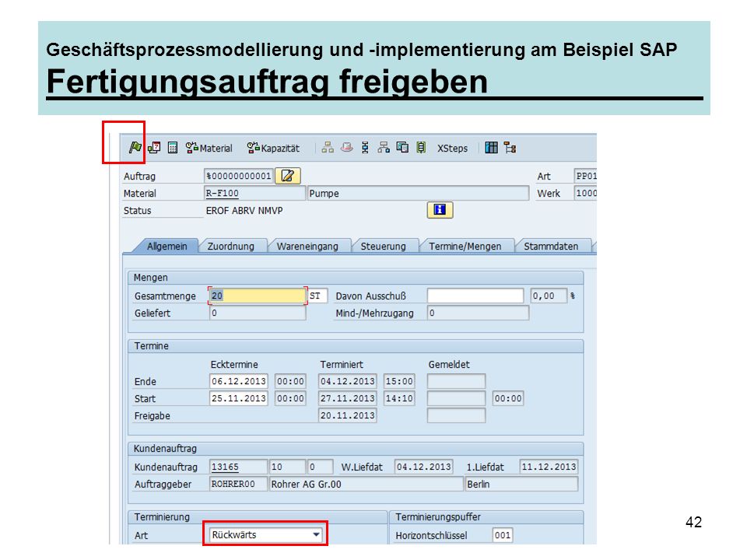Click the Ecktermine Ende time 00:00

290,381
